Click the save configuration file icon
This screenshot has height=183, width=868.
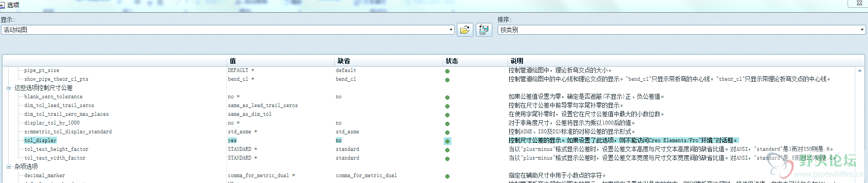484,30
